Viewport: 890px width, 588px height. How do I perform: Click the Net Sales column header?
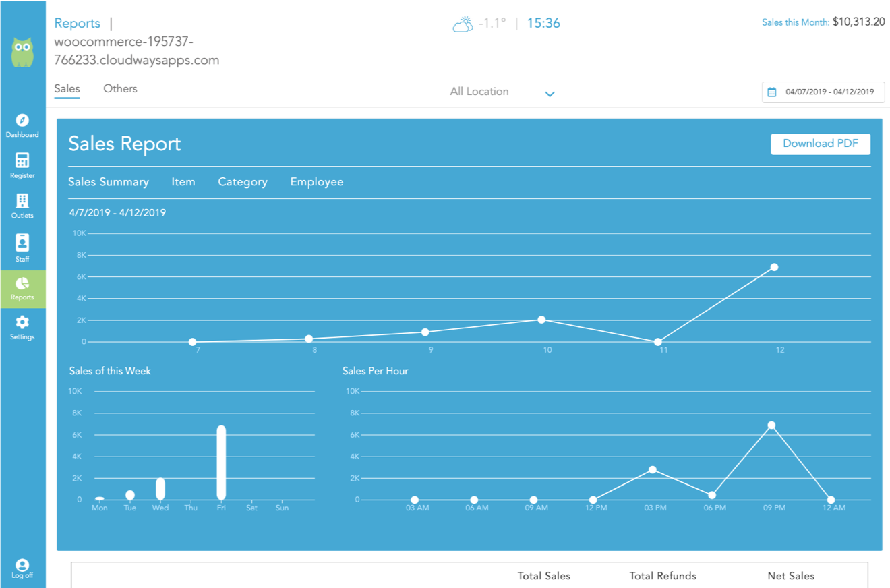[x=791, y=576]
